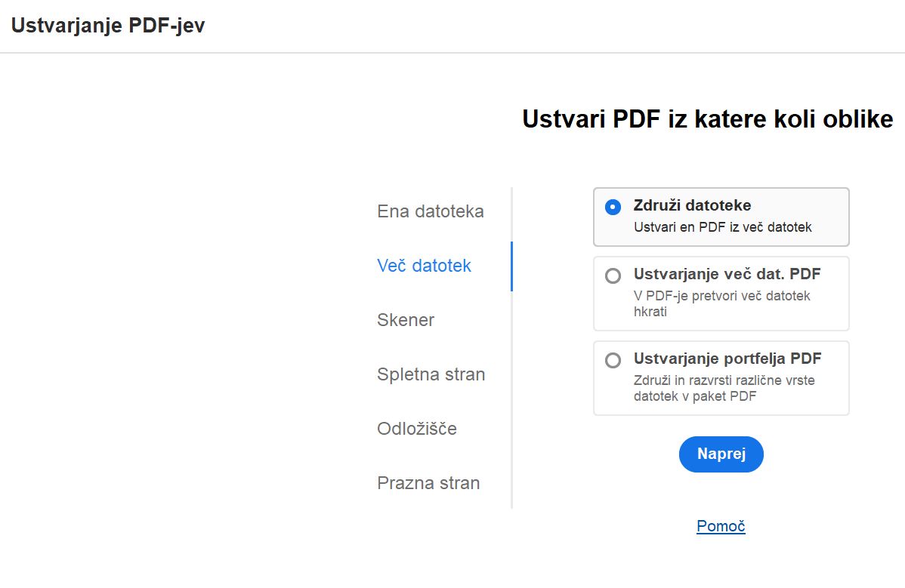Image resolution: width=905 pixels, height=588 pixels.
Task: Select the Ustvarjanje portfelja PDF radio button
Action: point(613,360)
